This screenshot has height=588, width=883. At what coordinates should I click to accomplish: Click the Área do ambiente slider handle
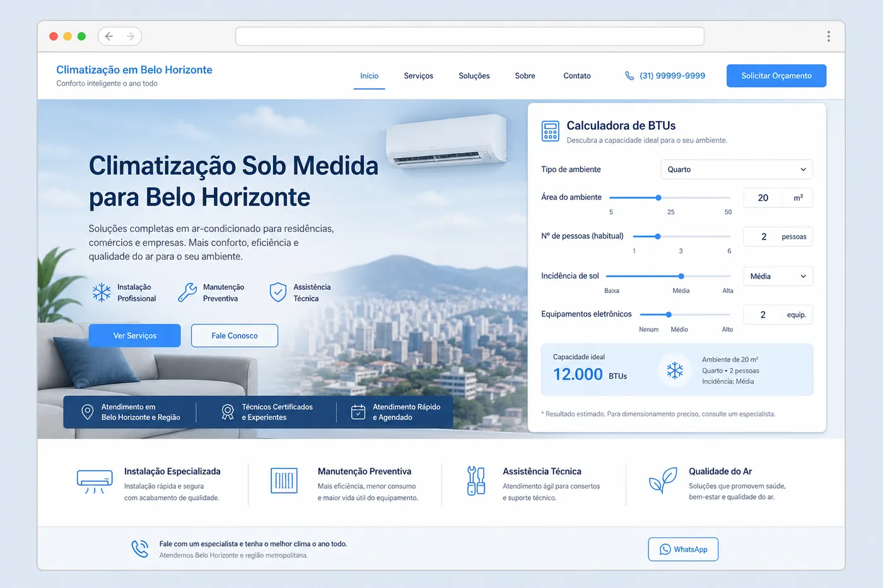(x=658, y=198)
